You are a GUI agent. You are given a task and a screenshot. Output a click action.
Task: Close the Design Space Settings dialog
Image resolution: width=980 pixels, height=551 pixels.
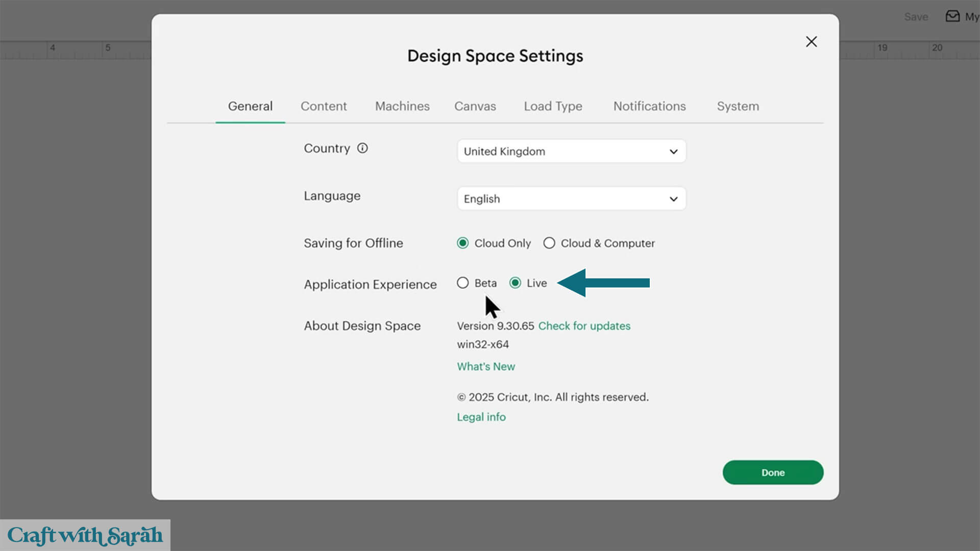click(811, 42)
